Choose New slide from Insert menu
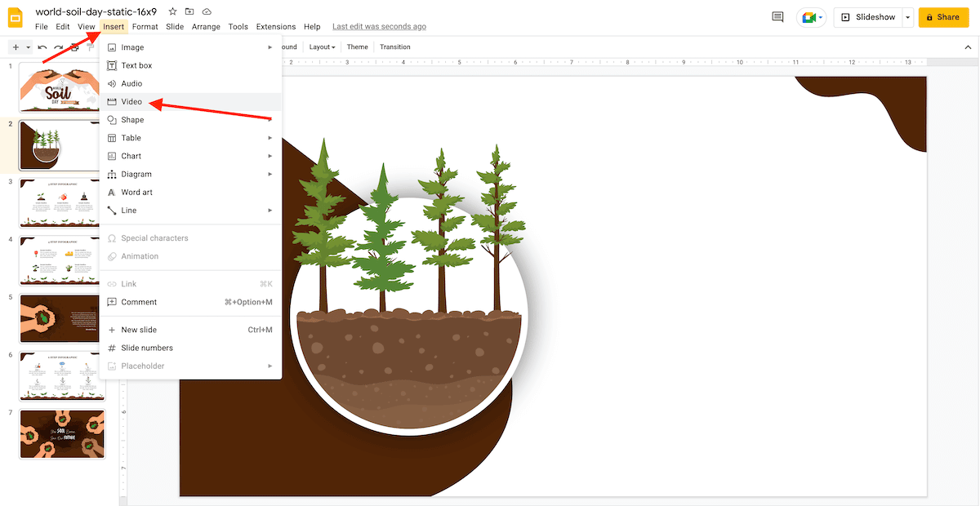Screen dimensions: 980x506 (x=190, y=330)
